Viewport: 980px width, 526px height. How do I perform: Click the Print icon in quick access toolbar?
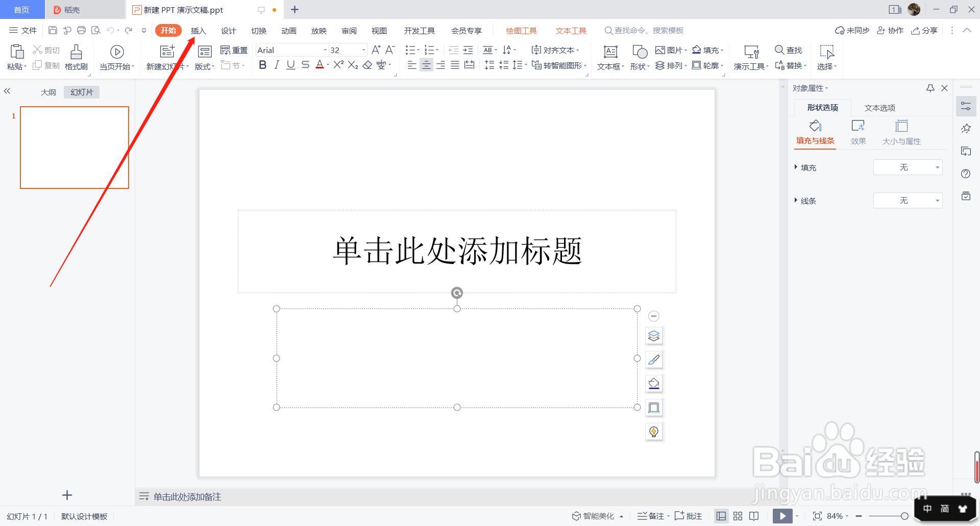pos(81,30)
